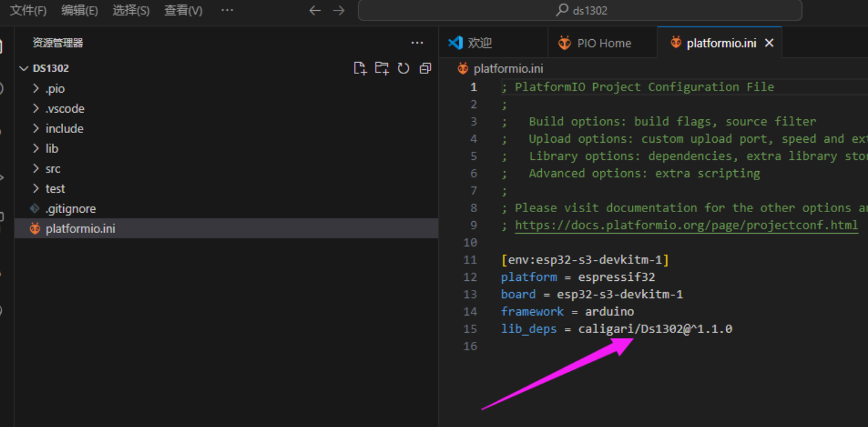Select the platformio.ini editor tab
The height and width of the screenshot is (427, 868).
tap(719, 42)
